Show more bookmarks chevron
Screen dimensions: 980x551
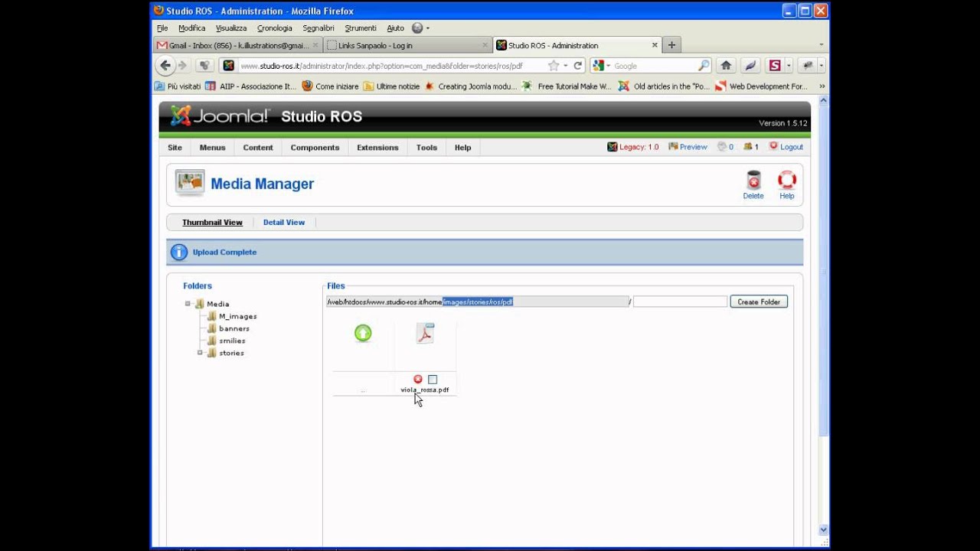coord(822,86)
